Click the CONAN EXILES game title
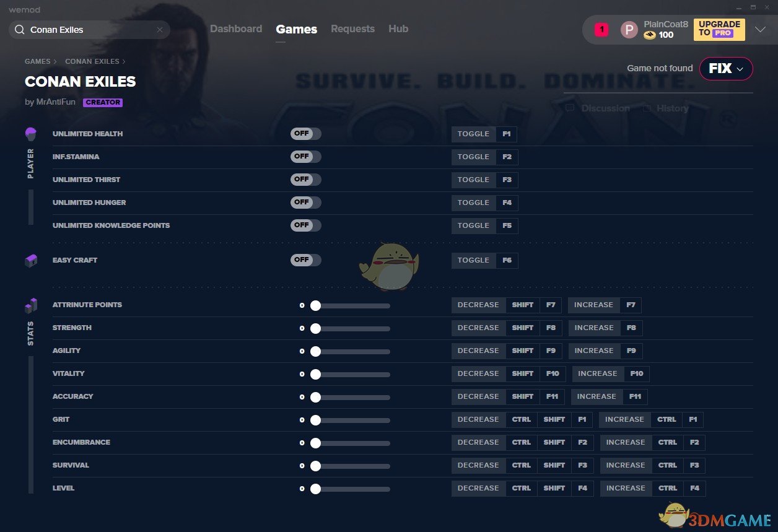Viewport: 778px width, 532px height. coord(81,82)
